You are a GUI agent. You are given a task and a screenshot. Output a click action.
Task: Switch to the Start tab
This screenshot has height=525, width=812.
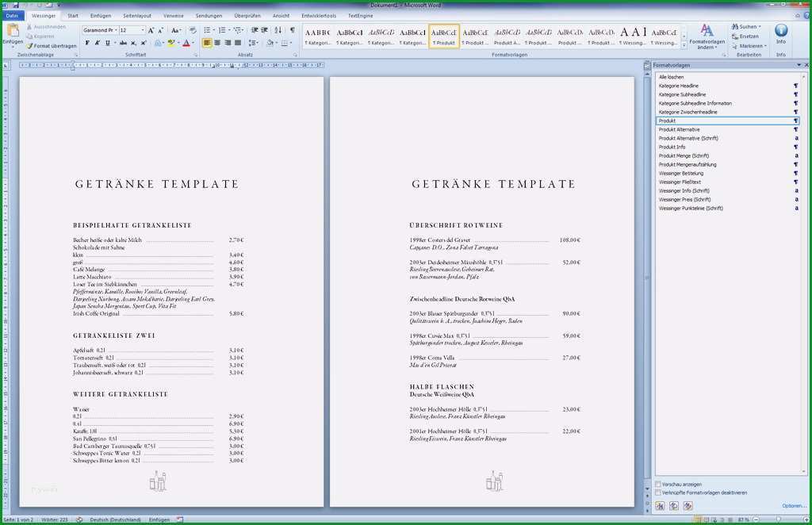73,16
